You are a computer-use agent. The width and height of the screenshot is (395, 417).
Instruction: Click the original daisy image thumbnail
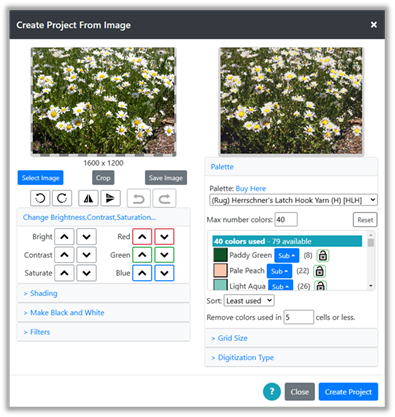[103, 101]
